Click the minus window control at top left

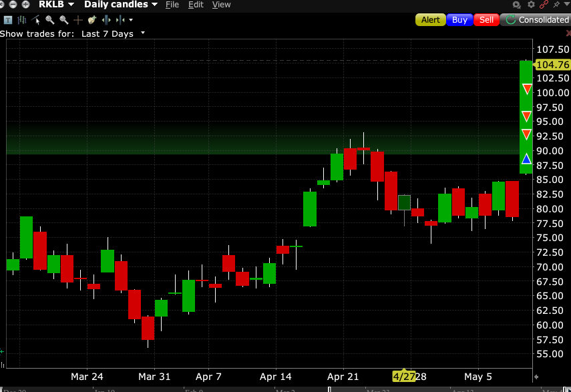pos(13,5)
